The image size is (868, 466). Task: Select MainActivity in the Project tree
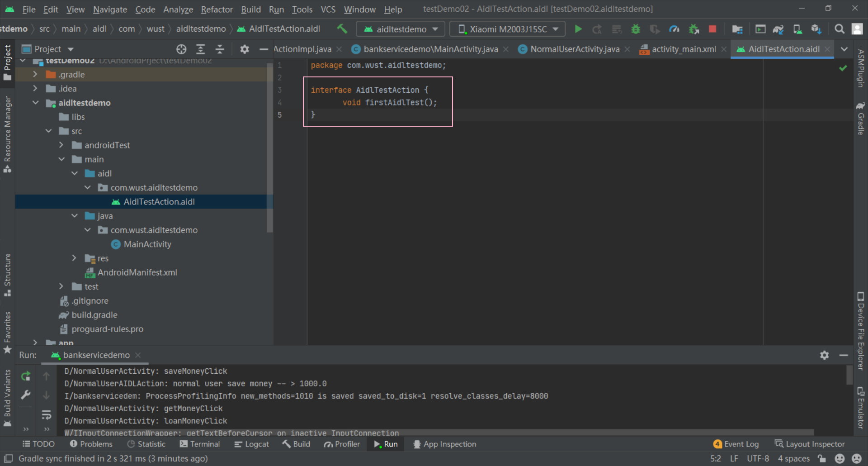(x=147, y=244)
